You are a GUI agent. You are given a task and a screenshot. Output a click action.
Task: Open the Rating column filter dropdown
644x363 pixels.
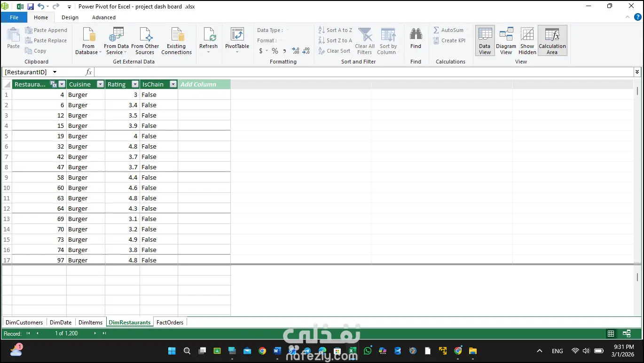click(x=135, y=84)
